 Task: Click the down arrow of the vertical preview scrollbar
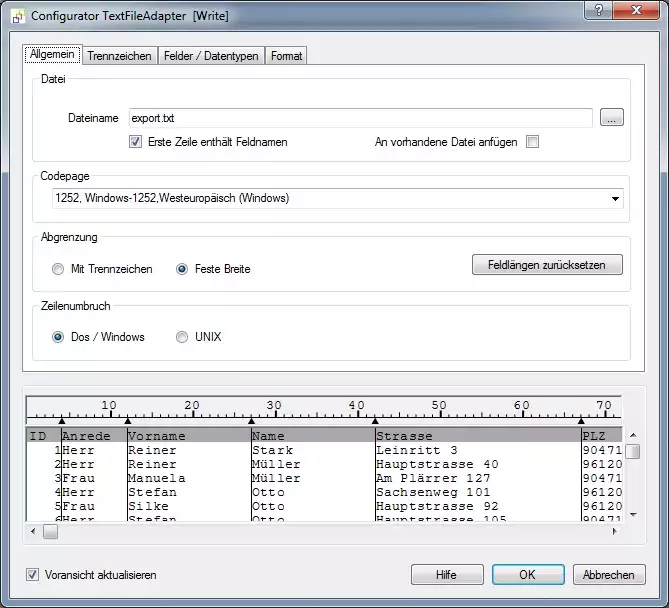pos(632,514)
